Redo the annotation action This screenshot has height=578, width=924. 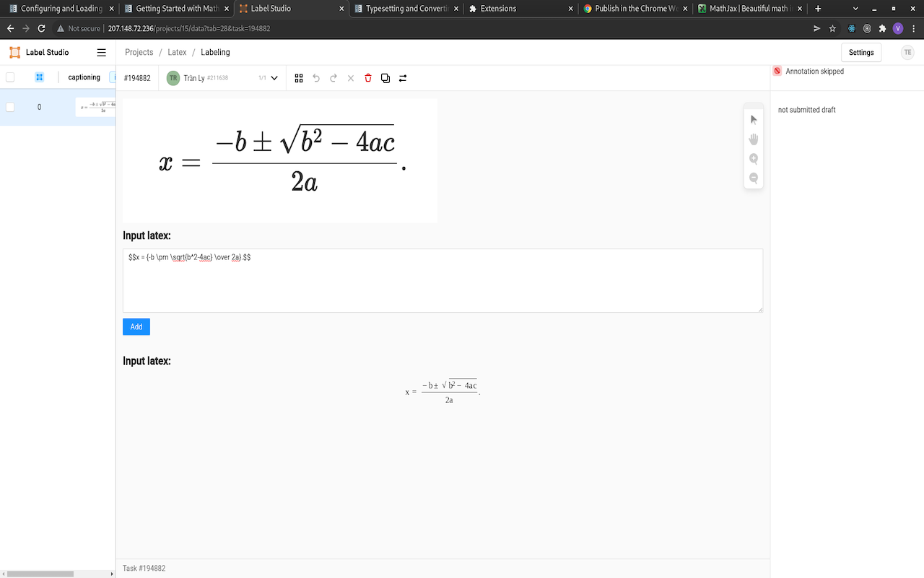coord(334,77)
